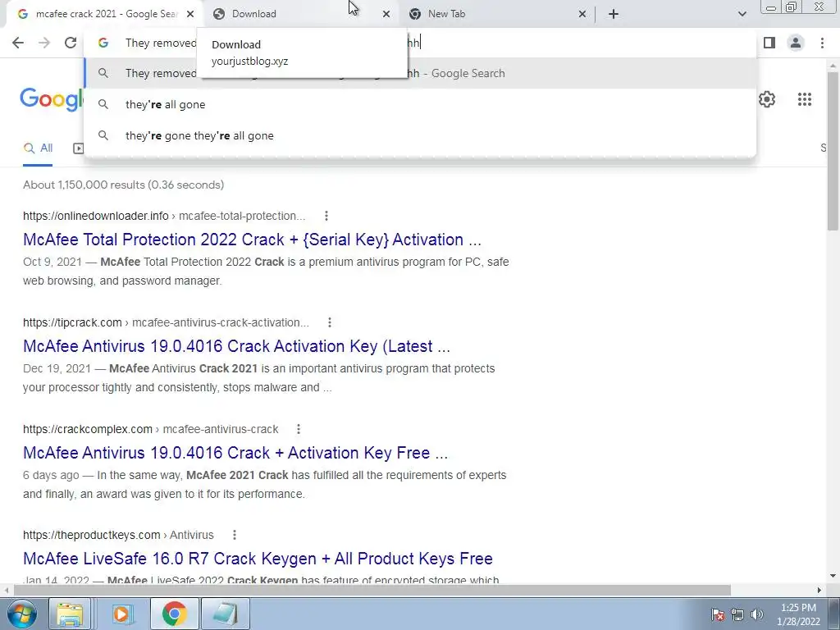Click the Google logo
Viewport: 840px width, 630px height.
tap(52, 99)
